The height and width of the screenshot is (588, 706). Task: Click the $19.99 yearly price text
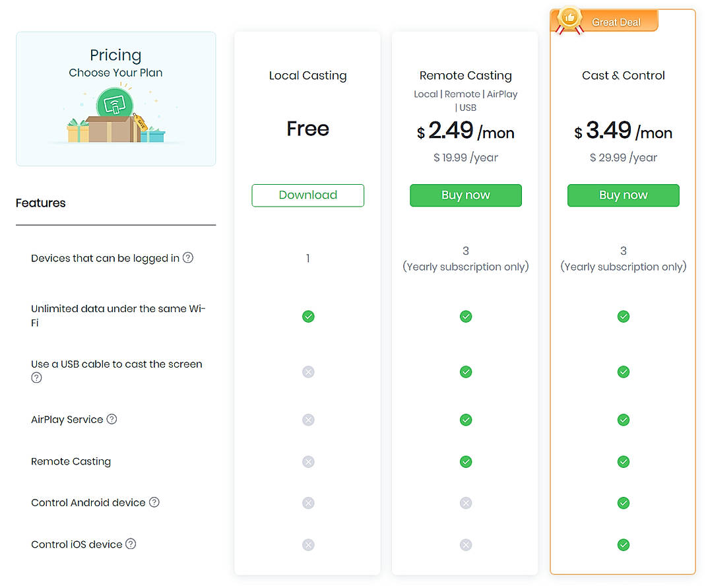point(466,157)
